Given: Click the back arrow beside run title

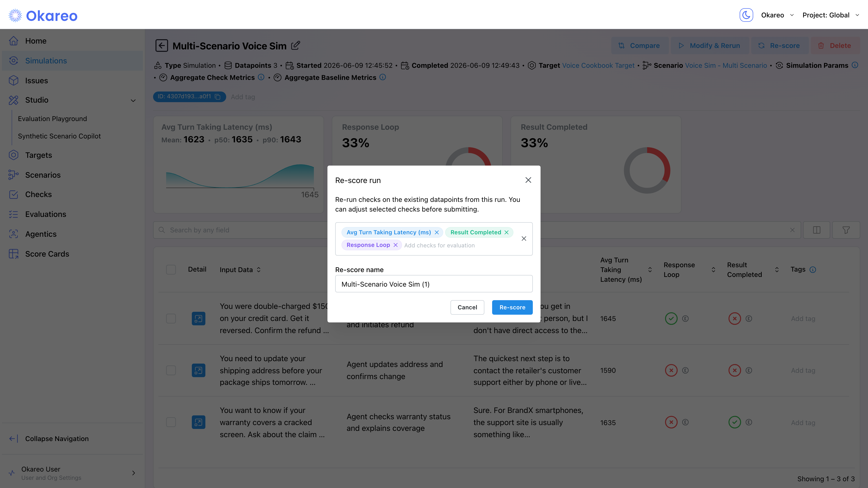Looking at the screenshot, I should click(x=161, y=46).
